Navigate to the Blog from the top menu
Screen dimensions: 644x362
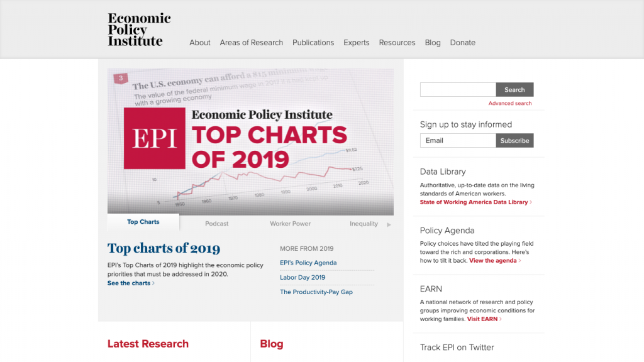[x=433, y=43]
